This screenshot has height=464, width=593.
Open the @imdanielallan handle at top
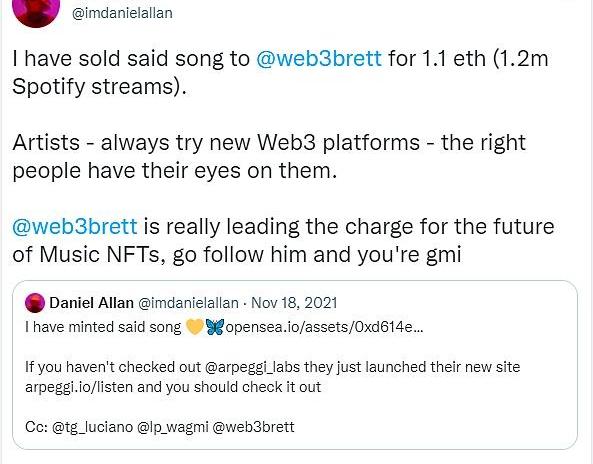tap(122, 13)
